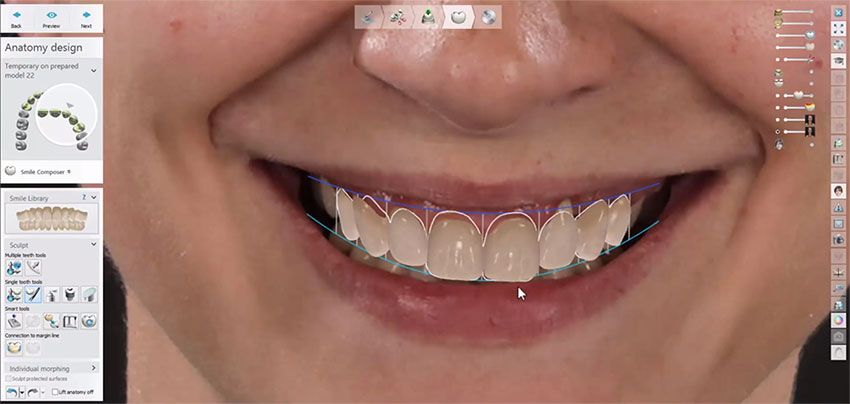Adjust slider with tooth icon at its midpoint
The width and height of the screenshot is (850, 404).
point(800,95)
